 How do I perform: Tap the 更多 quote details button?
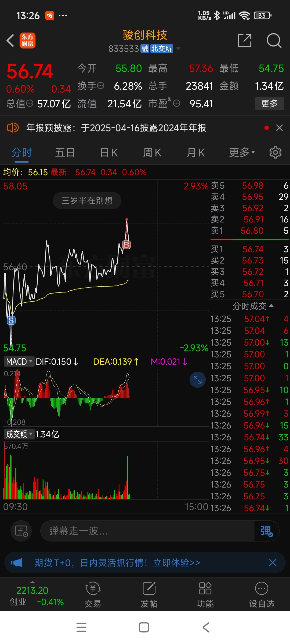tap(269, 104)
